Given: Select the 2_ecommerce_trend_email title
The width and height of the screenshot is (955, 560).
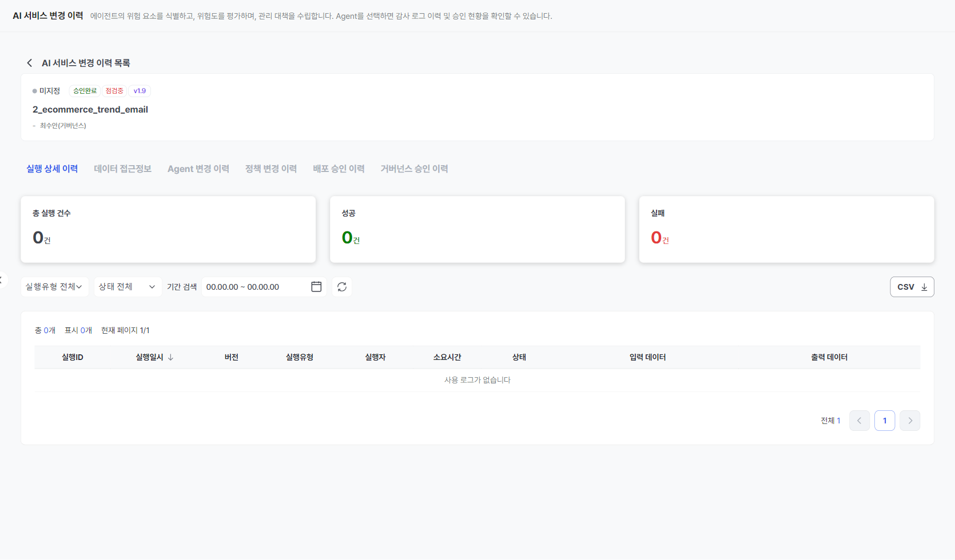Looking at the screenshot, I should coord(90,109).
